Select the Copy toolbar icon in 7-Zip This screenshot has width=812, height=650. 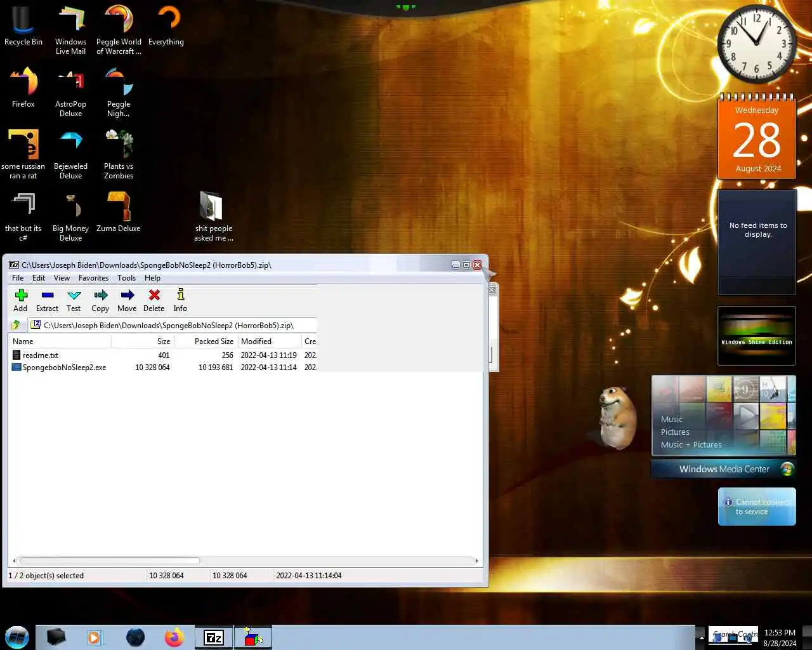coord(100,300)
